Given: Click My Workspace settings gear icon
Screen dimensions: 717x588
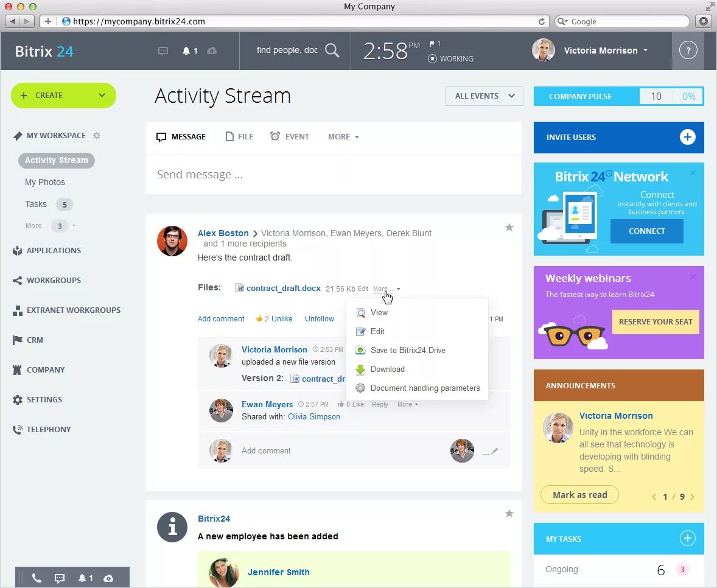Looking at the screenshot, I should (97, 135).
